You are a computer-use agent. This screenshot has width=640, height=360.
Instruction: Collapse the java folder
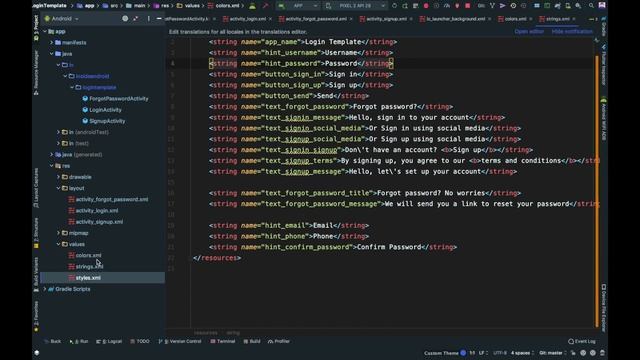[52, 54]
